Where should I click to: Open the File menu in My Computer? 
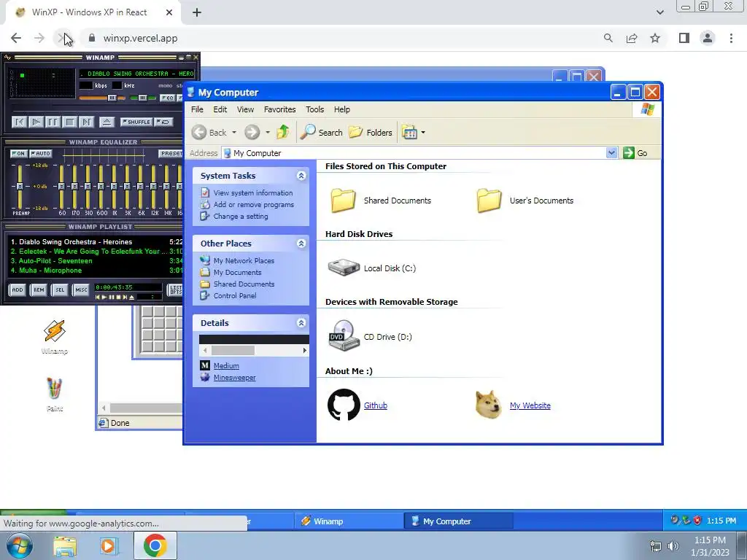pyautogui.click(x=197, y=109)
